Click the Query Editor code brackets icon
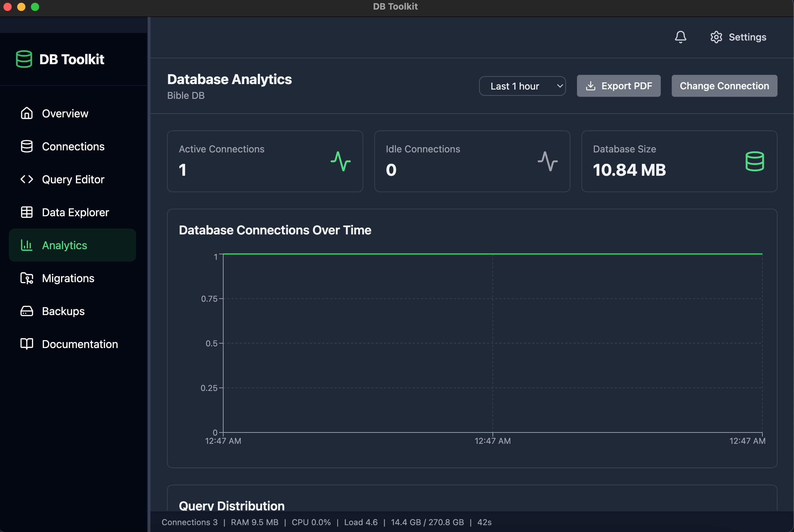Viewport: 794px width, 532px height. (x=27, y=179)
